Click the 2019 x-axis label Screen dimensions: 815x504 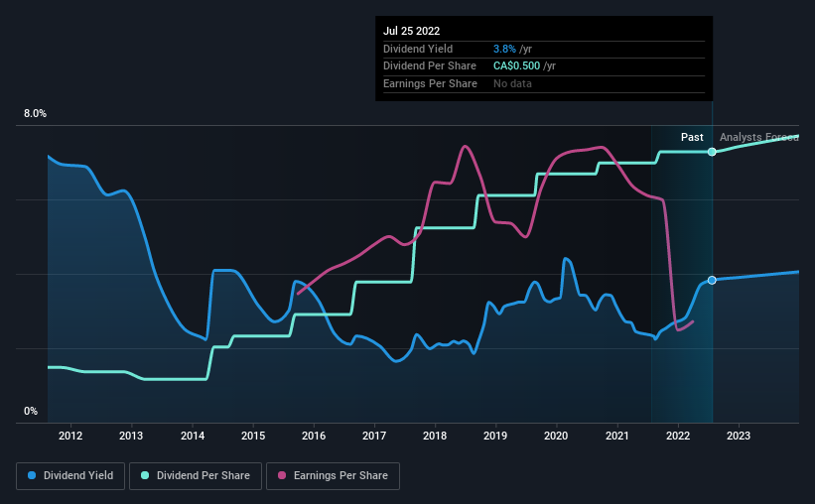coord(495,436)
